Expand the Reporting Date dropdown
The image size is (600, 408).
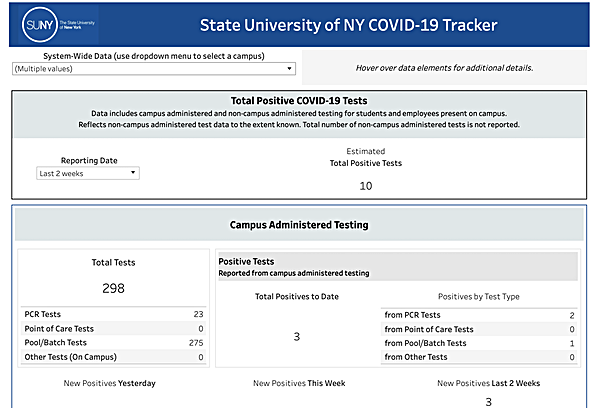click(87, 173)
